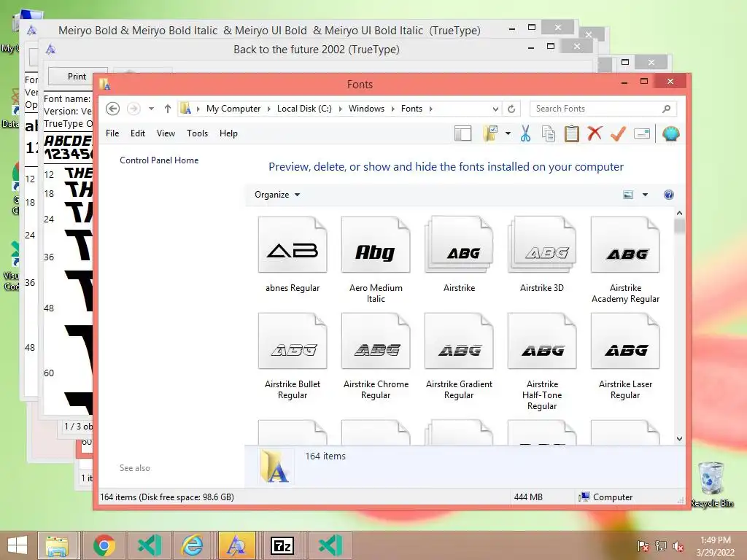Open the File menu
The image size is (747, 560).
point(112,133)
